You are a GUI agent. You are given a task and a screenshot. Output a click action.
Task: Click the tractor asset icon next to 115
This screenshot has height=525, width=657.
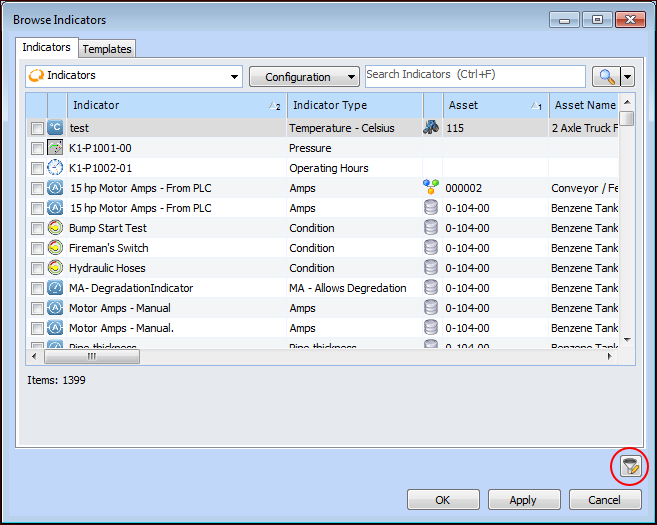(431, 128)
